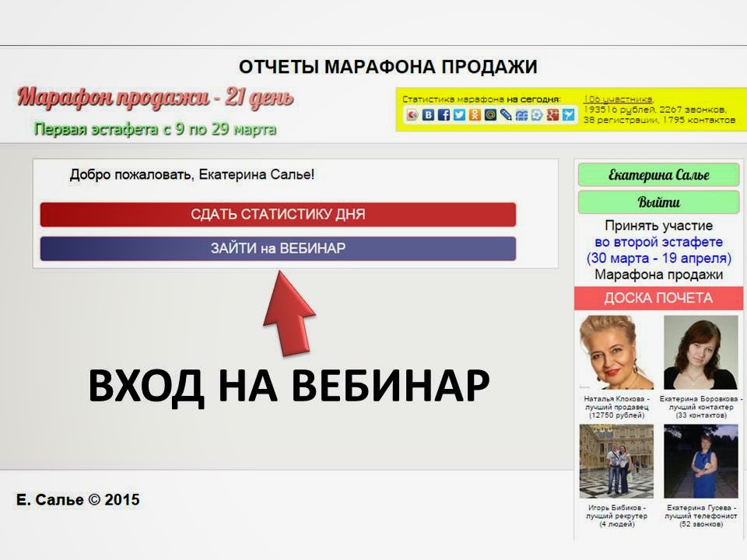Click the Е. Салье © 2015 footer text
The width and height of the screenshot is (747, 560).
pos(78,499)
